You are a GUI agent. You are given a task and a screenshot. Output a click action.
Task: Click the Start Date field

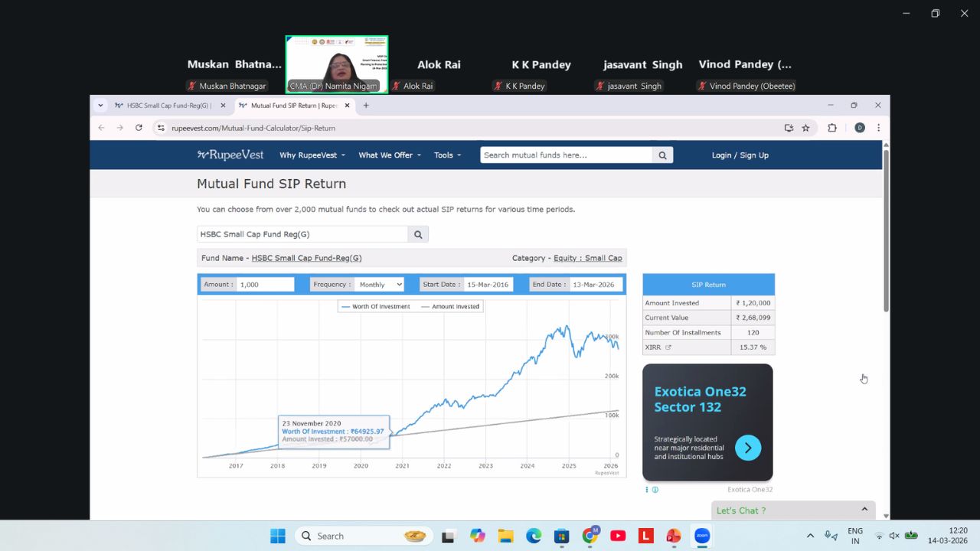[x=488, y=284]
